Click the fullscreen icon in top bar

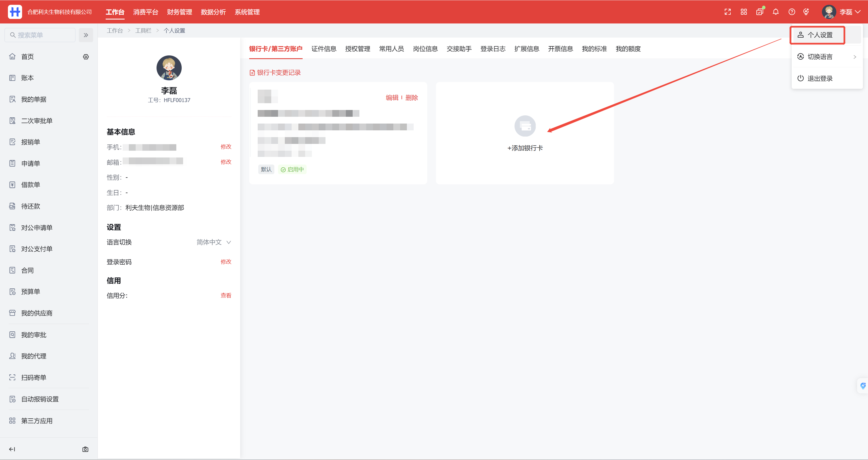(728, 12)
